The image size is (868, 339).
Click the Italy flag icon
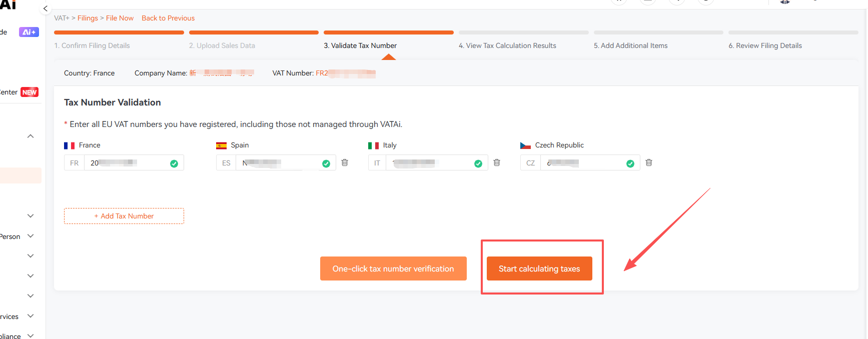pyautogui.click(x=373, y=145)
